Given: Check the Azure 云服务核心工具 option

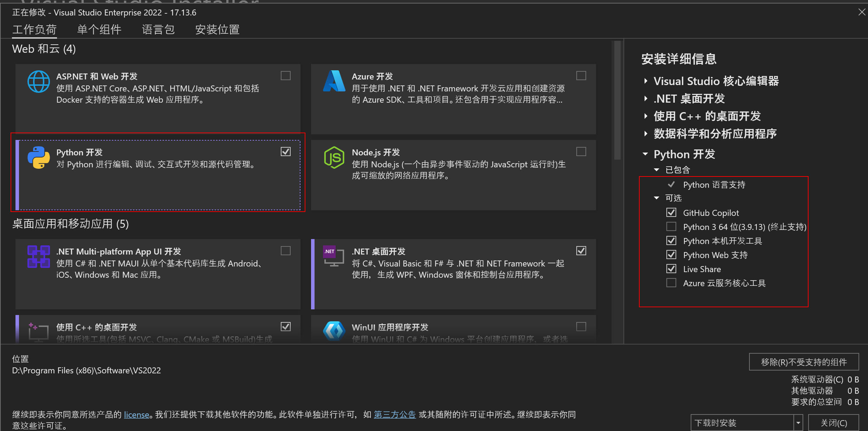Looking at the screenshot, I should 671,283.
